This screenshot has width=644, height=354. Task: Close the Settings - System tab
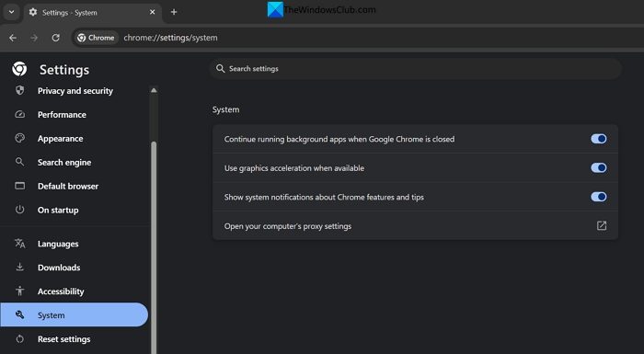point(153,12)
